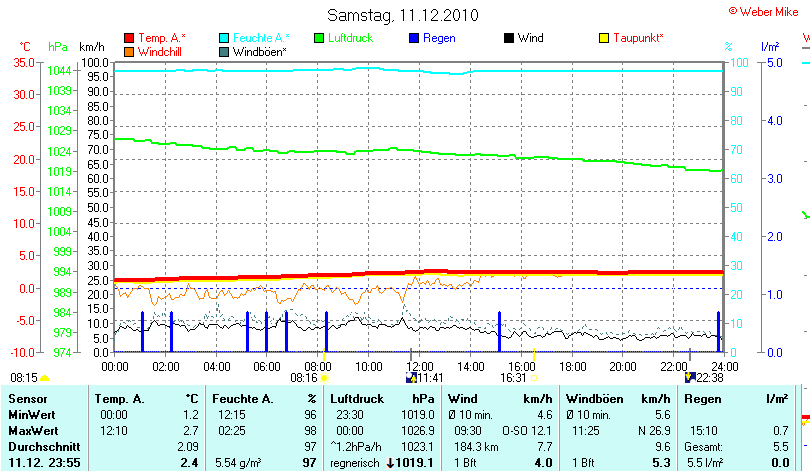Select the green Luftdruck legend swatch
The image size is (810, 471).
[x=319, y=38]
